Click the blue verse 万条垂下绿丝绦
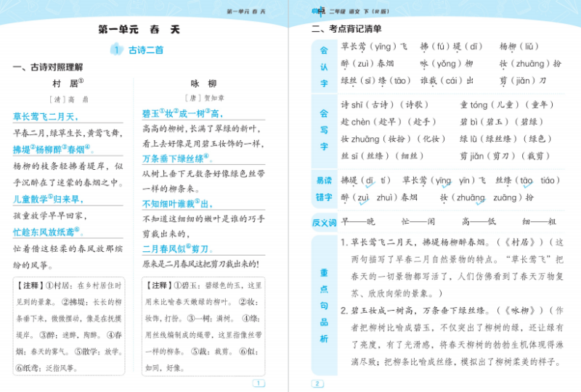The width and height of the screenshot is (581, 392). point(176,158)
